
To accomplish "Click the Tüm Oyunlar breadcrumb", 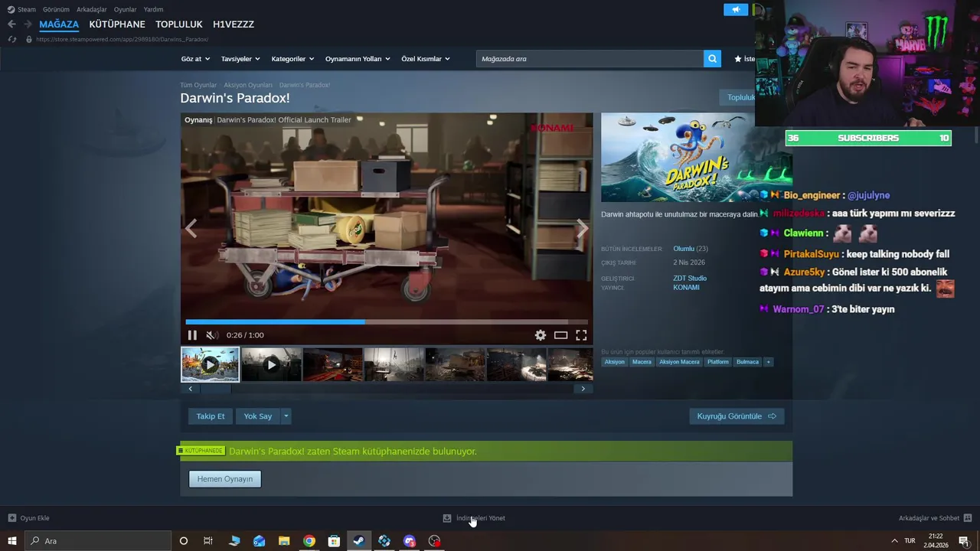I will click(x=198, y=85).
